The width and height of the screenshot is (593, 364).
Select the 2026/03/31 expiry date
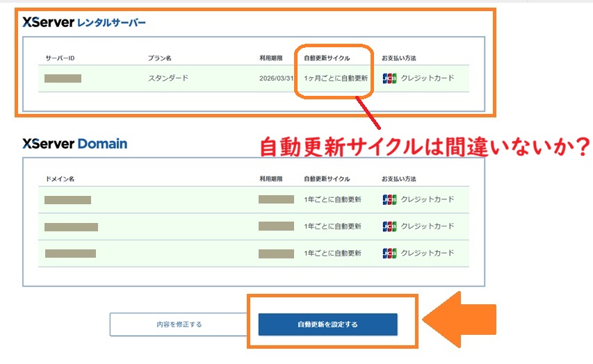[277, 78]
